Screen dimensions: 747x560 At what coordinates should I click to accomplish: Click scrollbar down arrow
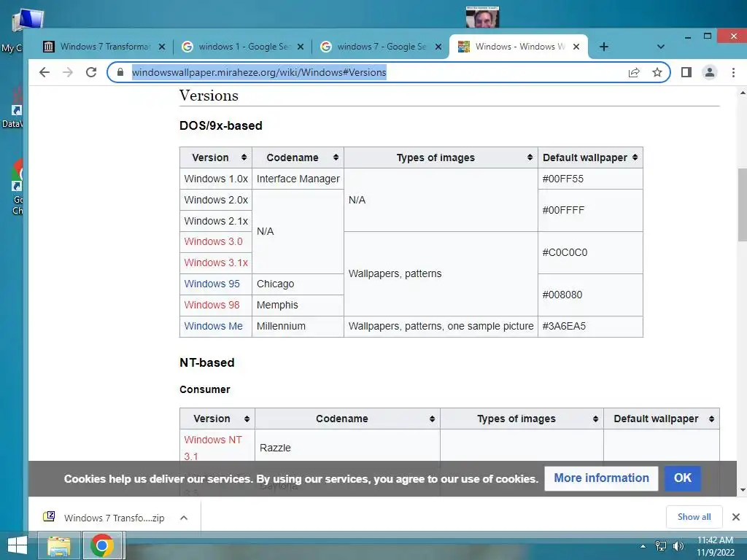tap(742, 490)
